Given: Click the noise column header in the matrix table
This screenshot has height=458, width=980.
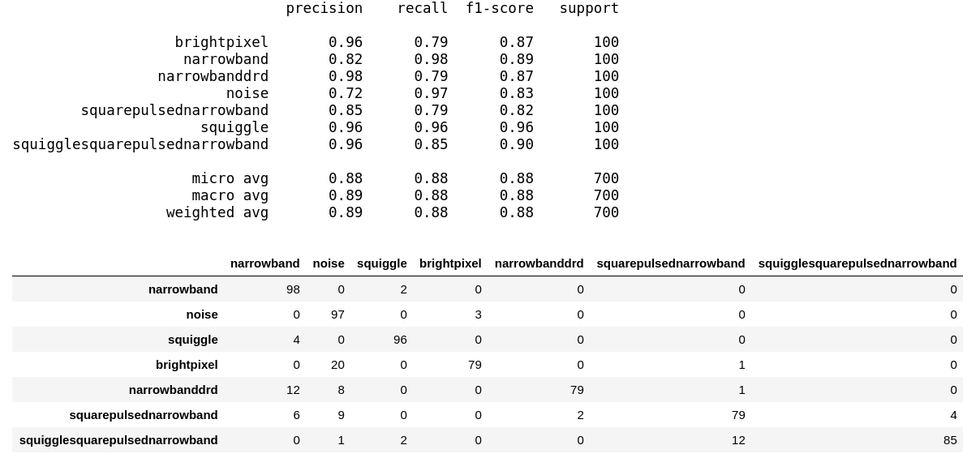Looking at the screenshot, I should pos(329,263).
